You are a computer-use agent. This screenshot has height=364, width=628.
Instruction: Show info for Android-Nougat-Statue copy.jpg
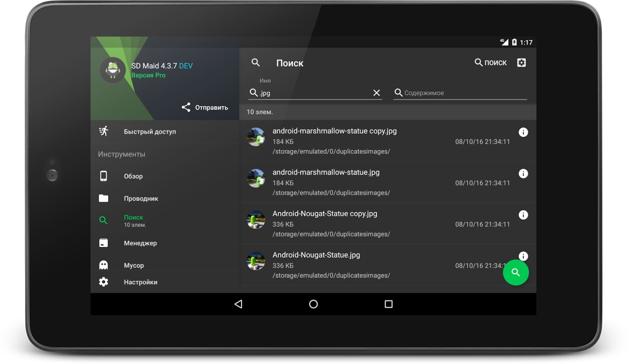pyautogui.click(x=523, y=215)
